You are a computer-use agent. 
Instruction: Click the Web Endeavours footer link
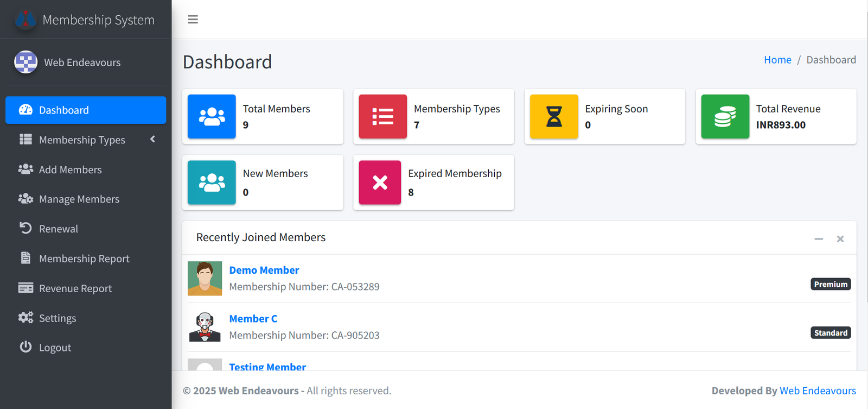point(818,391)
